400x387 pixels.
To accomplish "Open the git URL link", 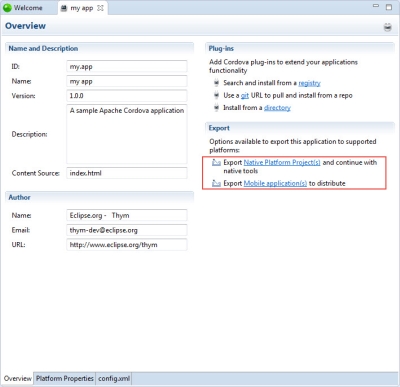I will click(x=245, y=96).
